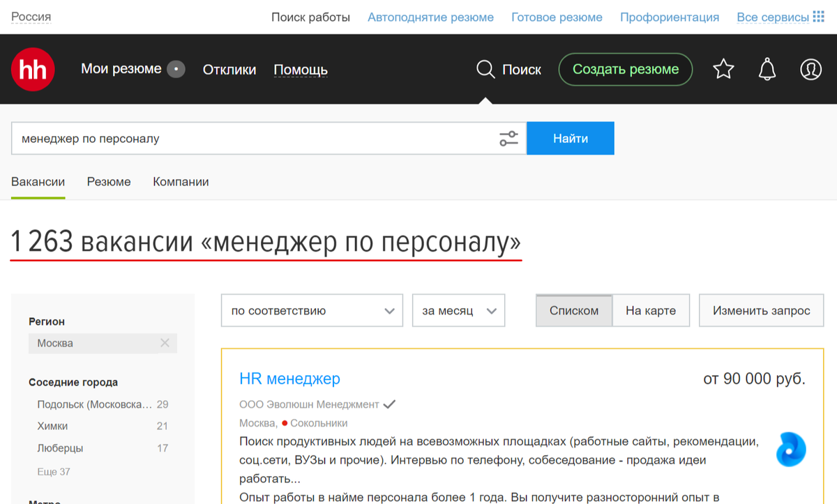
Task: Open the user profile icon
Action: [810, 70]
